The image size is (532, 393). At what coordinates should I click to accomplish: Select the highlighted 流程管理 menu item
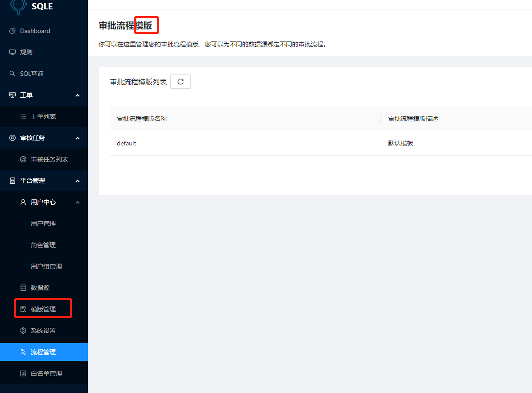pyautogui.click(x=44, y=352)
